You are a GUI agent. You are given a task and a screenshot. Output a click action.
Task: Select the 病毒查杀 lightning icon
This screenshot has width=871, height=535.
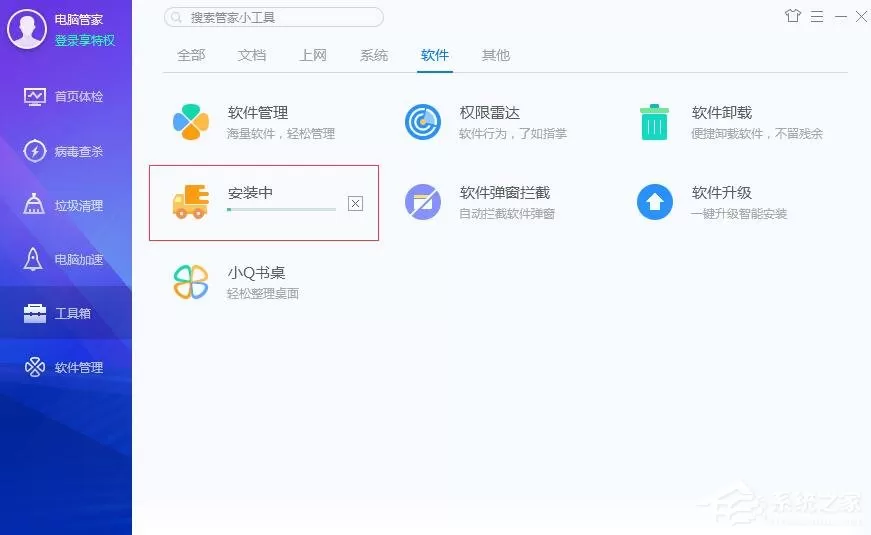click(34, 151)
